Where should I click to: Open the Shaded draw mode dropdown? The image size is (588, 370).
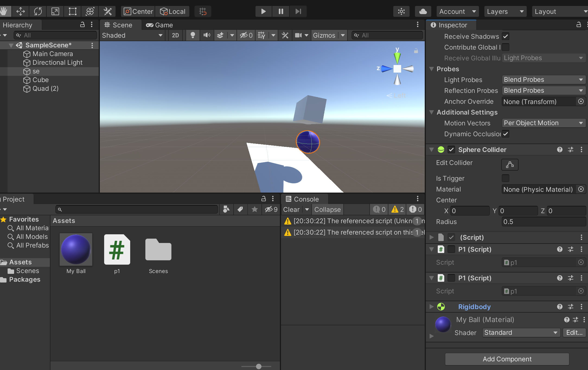132,35
